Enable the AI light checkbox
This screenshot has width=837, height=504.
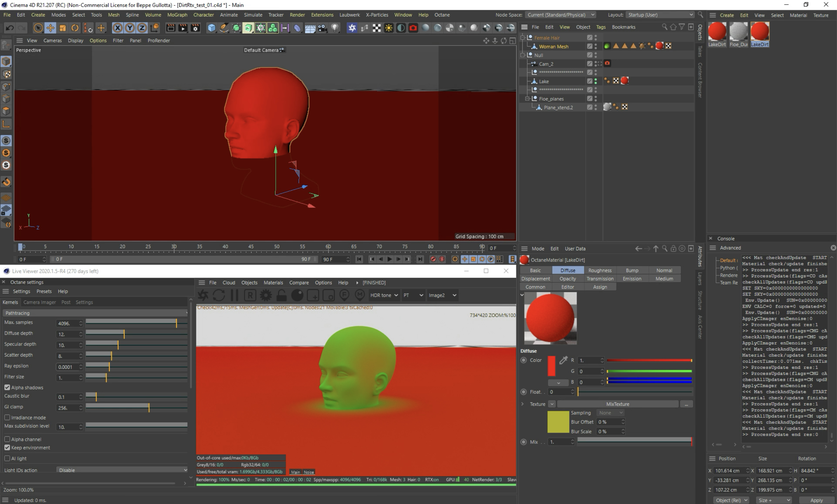click(x=7, y=458)
